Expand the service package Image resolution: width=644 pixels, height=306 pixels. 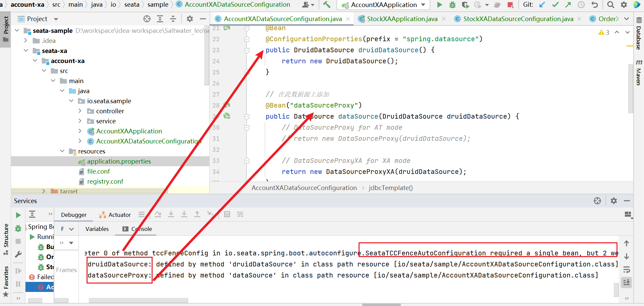point(80,121)
